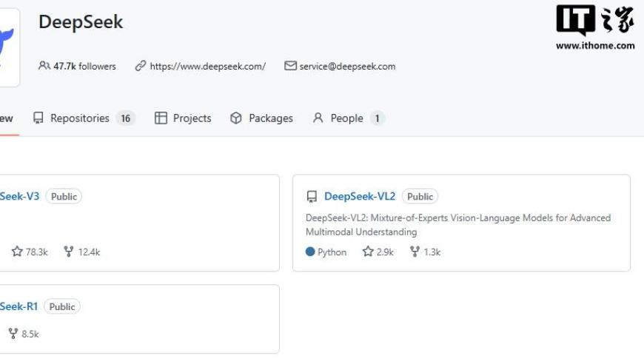This screenshot has height=364, width=644.
Task: View DeepSeek-R1 forks 8.5k
Action: [30, 334]
